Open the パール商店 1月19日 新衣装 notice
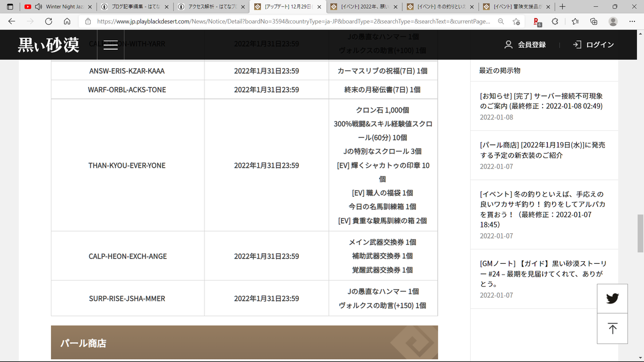Image resolution: width=644 pixels, height=362 pixels. coord(543,150)
